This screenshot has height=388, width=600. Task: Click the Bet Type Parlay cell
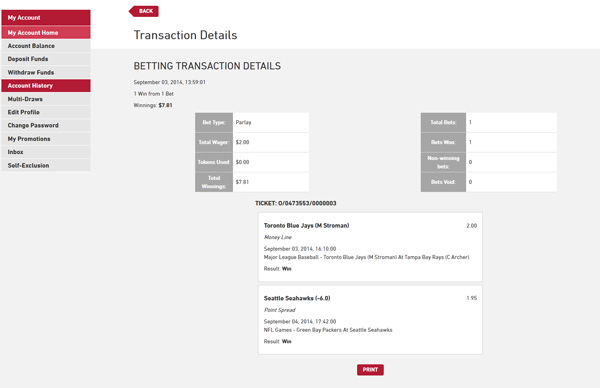click(x=271, y=122)
